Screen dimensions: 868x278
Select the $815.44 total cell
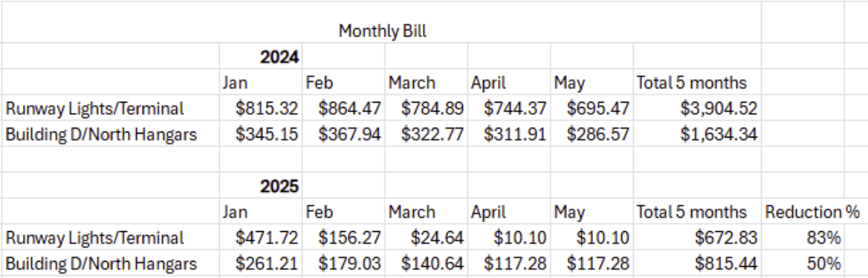[698, 263]
